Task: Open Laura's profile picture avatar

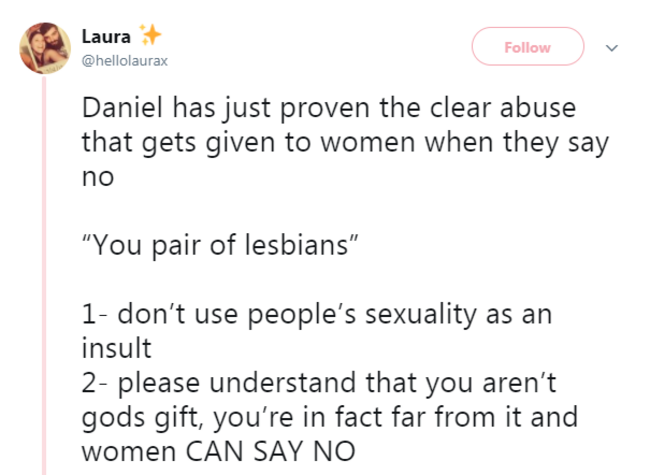Action: pyautogui.click(x=45, y=48)
